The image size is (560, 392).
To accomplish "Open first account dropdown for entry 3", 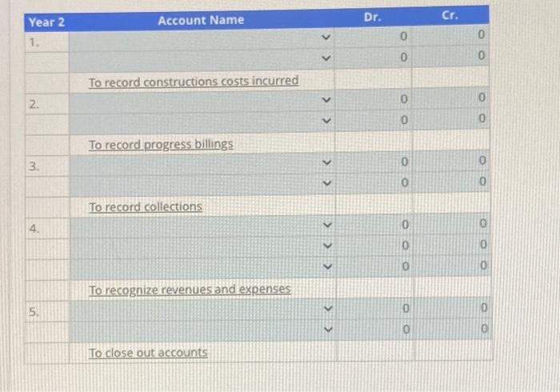I will pyautogui.click(x=202, y=164).
